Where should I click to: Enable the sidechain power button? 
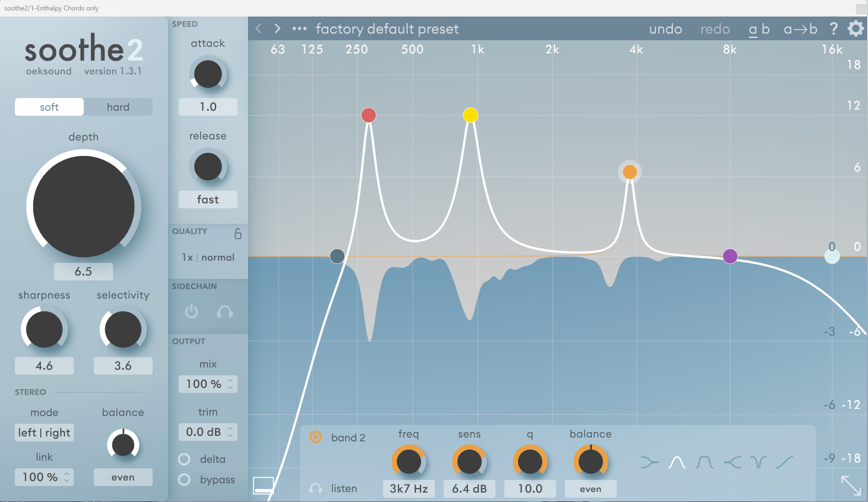[x=191, y=312]
